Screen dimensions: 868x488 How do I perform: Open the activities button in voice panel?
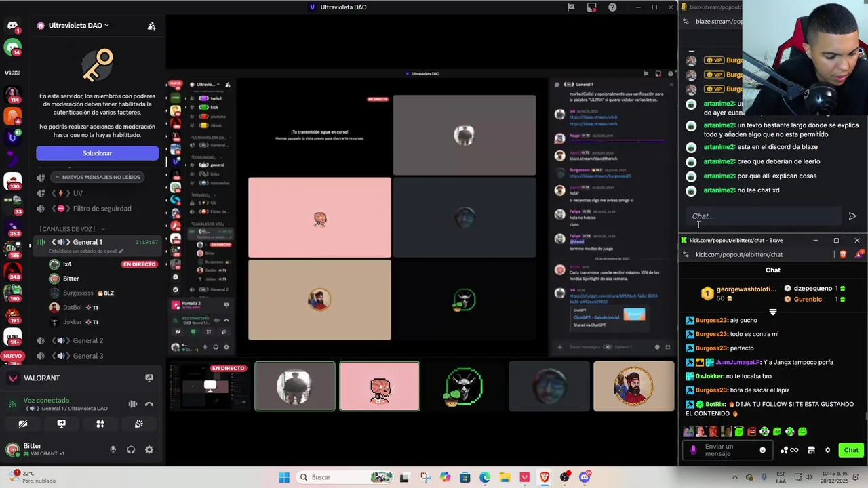(x=100, y=424)
